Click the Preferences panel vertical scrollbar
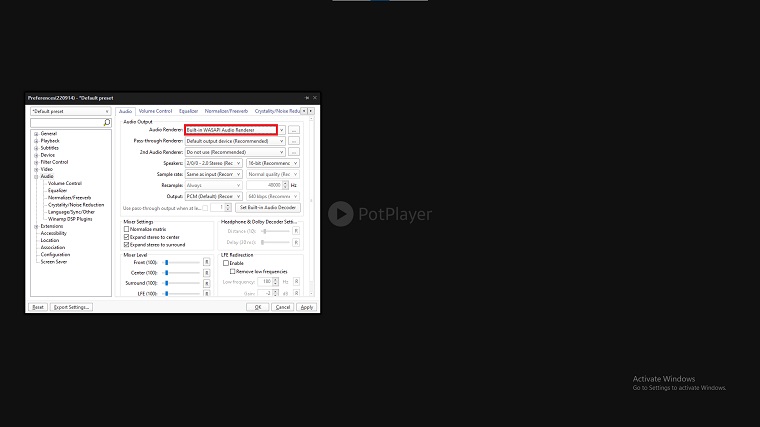Screen dimensions: 760x427 (x=311, y=206)
